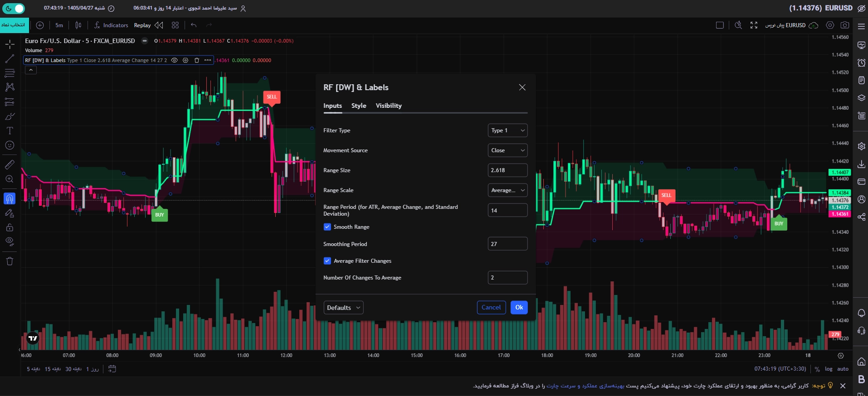Select the crosshair cursor tool
Screen dimensions: 868x396
tap(10, 44)
